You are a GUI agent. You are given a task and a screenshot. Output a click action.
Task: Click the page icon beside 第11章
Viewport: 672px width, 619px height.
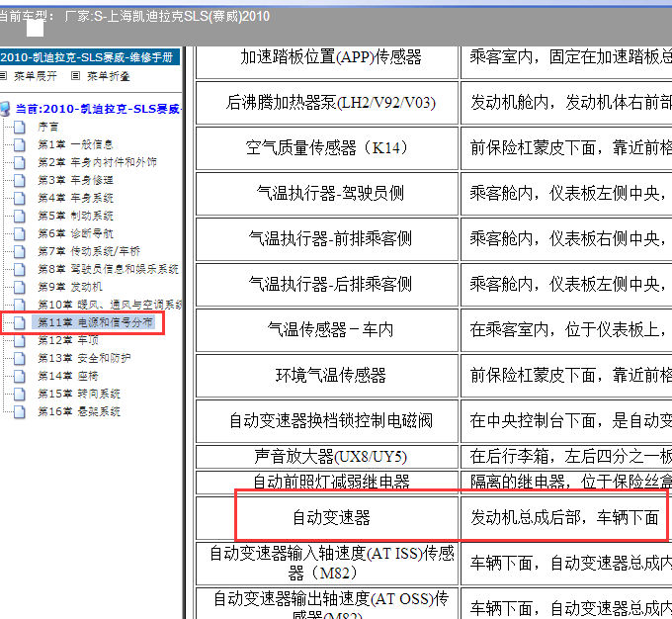[20, 322]
